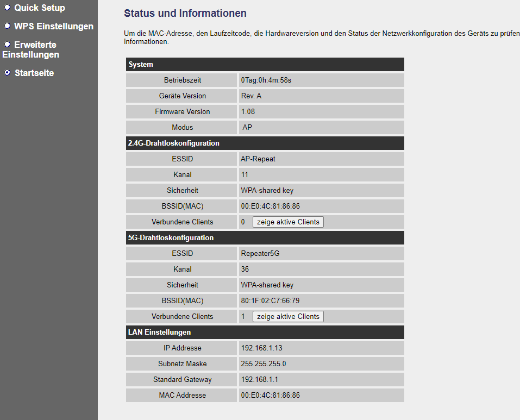Click the AP-Repeat ESSID value
This screenshot has width=520, height=420.
258,159
